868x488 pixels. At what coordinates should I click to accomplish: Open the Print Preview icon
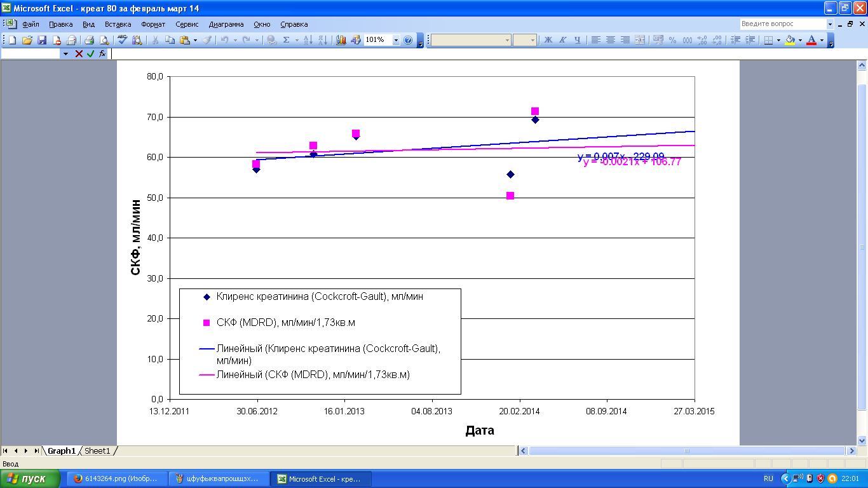click(104, 40)
